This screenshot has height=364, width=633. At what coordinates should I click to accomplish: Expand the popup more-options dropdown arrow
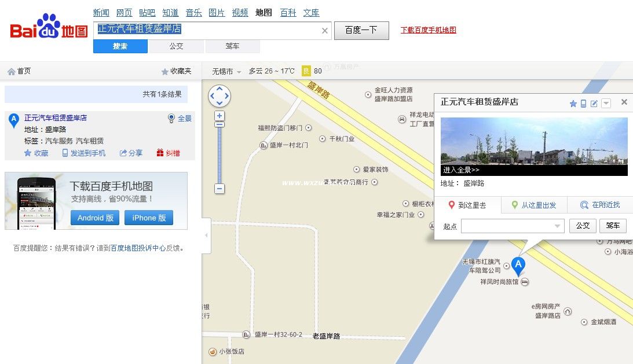click(606, 104)
